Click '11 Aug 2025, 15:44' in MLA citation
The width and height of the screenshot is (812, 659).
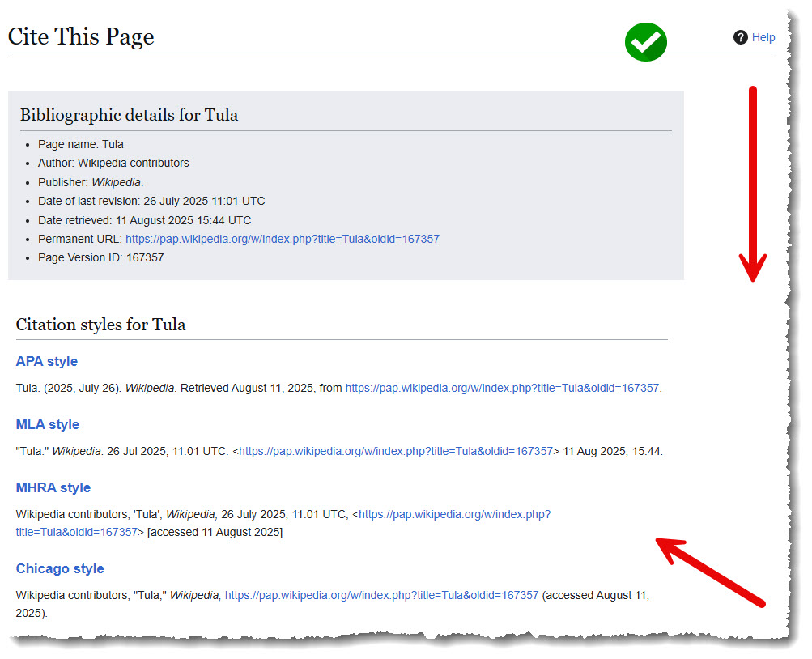click(611, 452)
